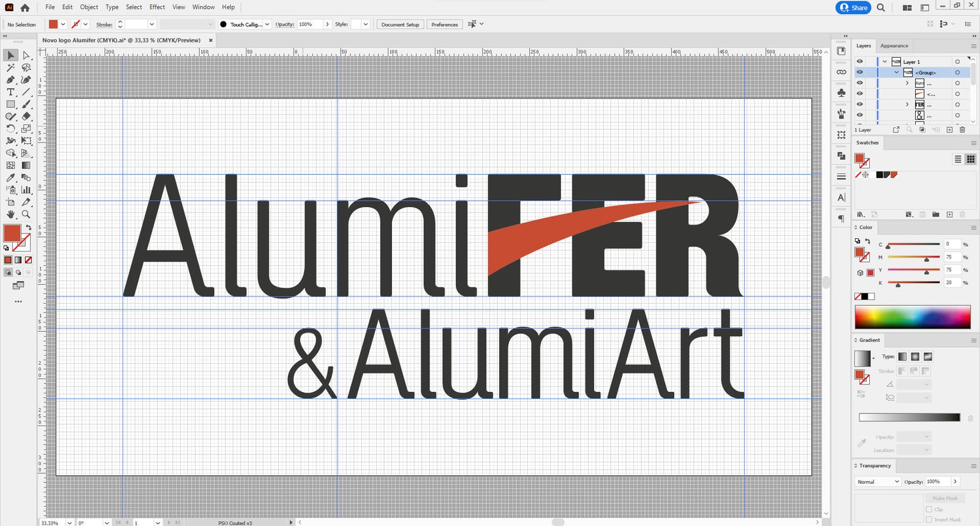Select the Novo logo Alumifer document tab
Image resolution: width=980 pixels, height=526 pixels.
(x=121, y=40)
